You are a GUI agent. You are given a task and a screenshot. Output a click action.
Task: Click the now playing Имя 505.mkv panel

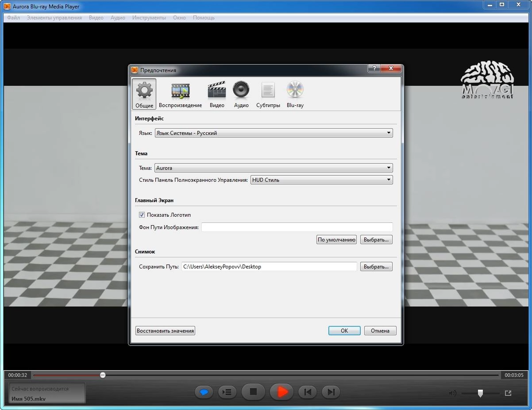(x=47, y=393)
